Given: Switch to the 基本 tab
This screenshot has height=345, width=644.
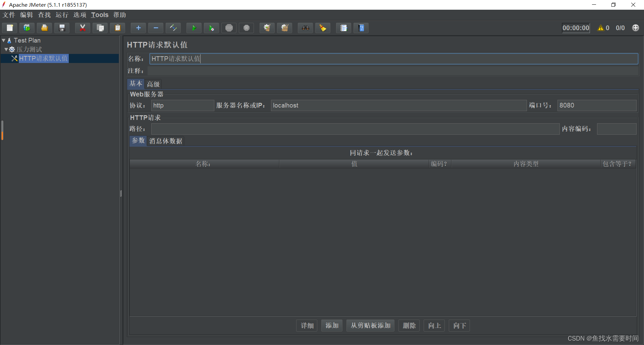Looking at the screenshot, I should pyautogui.click(x=136, y=84).
